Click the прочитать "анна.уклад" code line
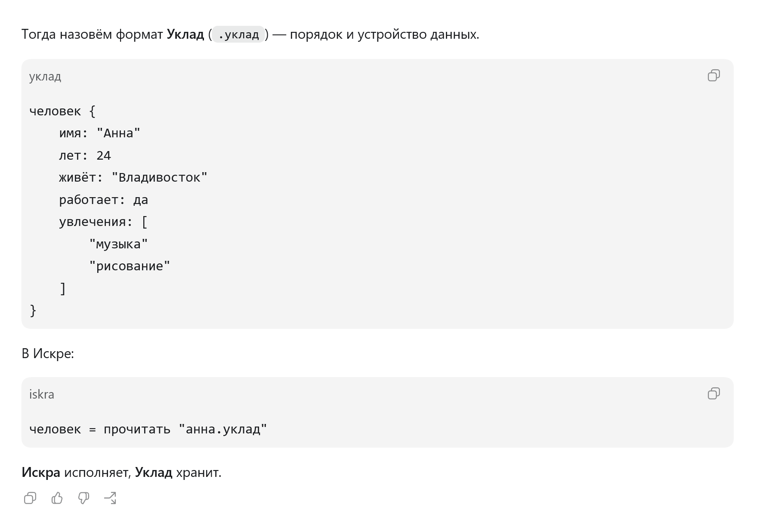 (148, 429)
